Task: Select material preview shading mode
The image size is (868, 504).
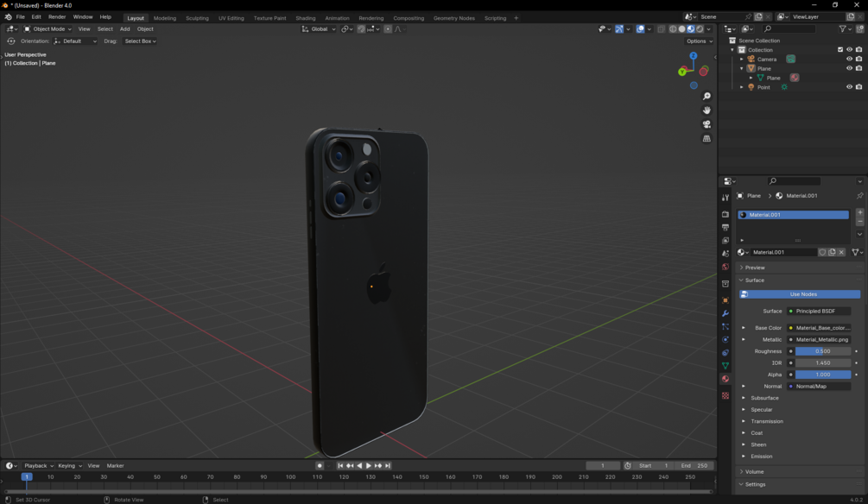Action: [x=691, y=28]
